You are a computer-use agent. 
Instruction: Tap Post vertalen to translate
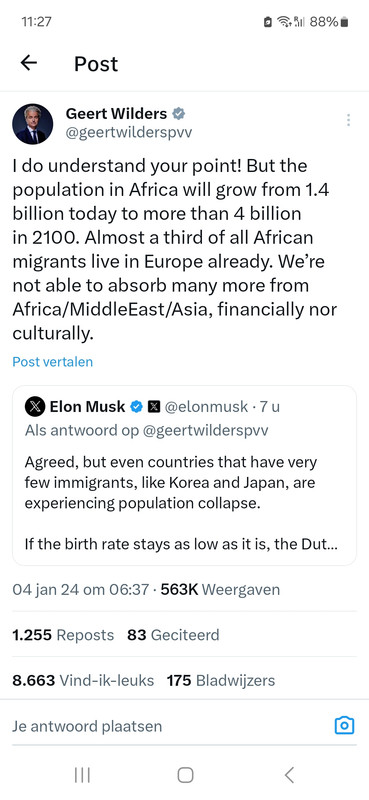point(53,362)
